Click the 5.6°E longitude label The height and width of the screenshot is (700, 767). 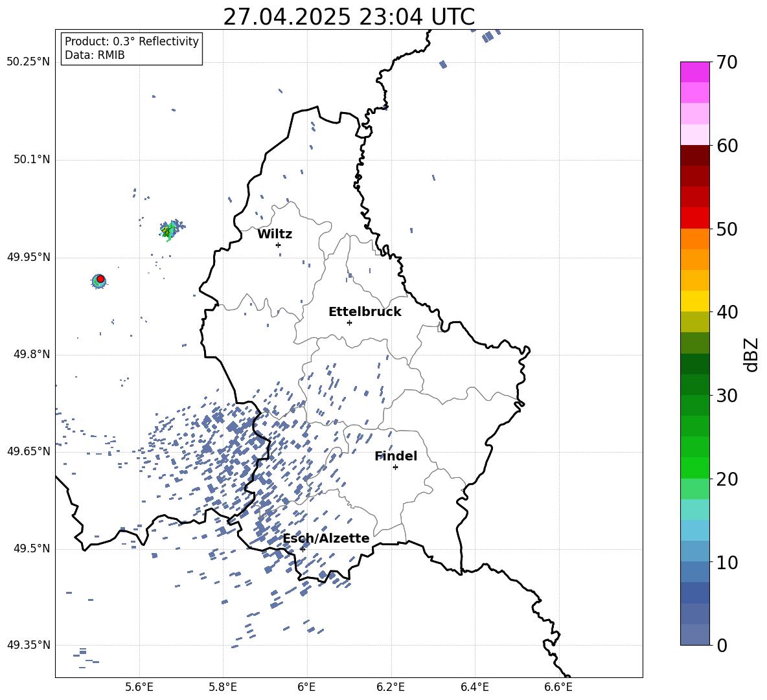point(139,687)
